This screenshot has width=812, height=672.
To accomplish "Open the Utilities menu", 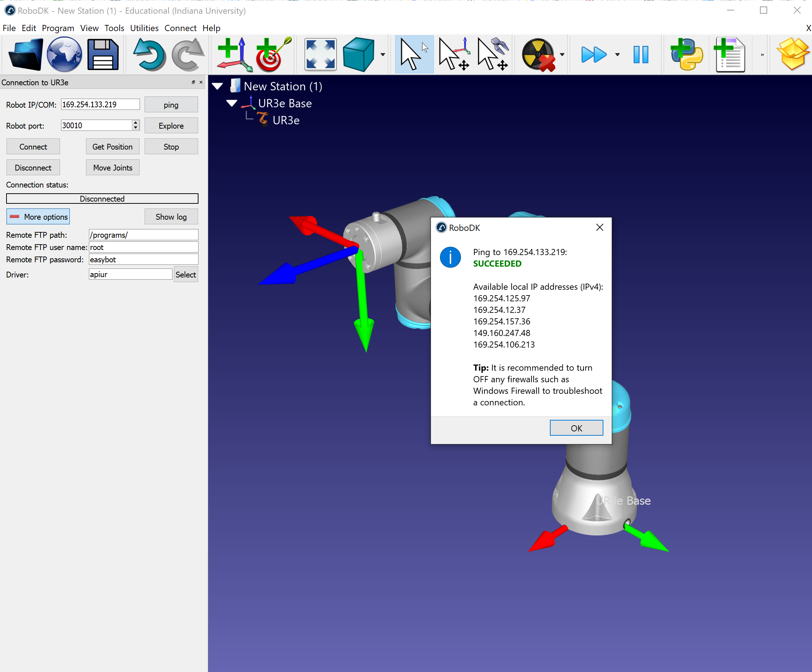I will (x=144, y=28).
